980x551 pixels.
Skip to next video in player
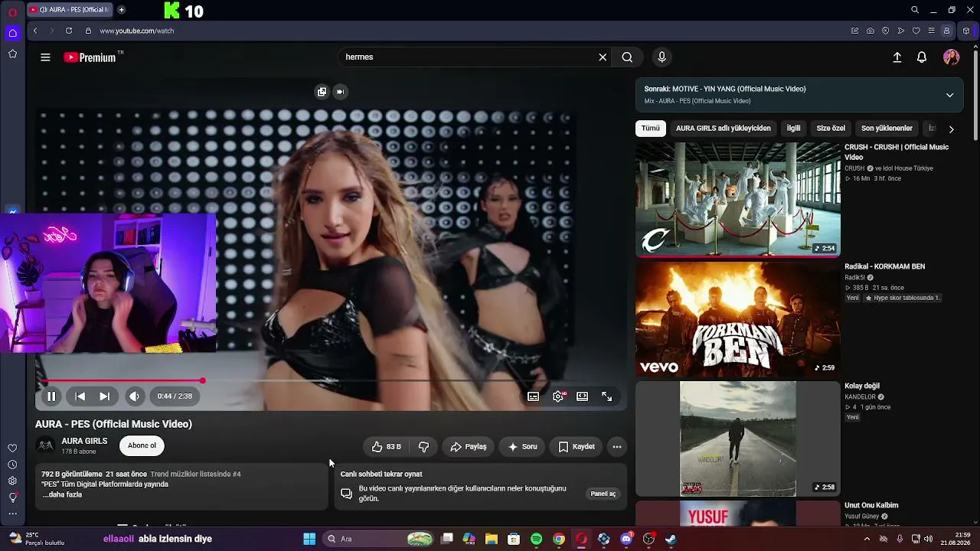coord(105,396)
